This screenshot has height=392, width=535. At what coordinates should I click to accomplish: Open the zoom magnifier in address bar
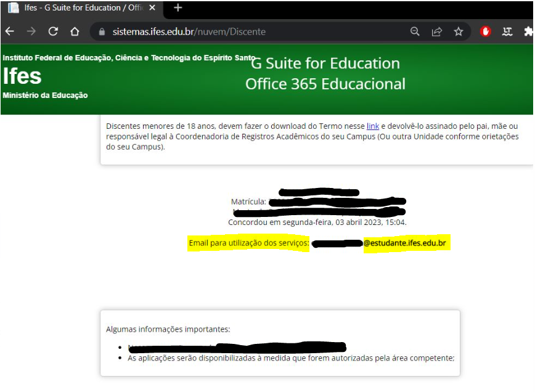tap(415, 31)
